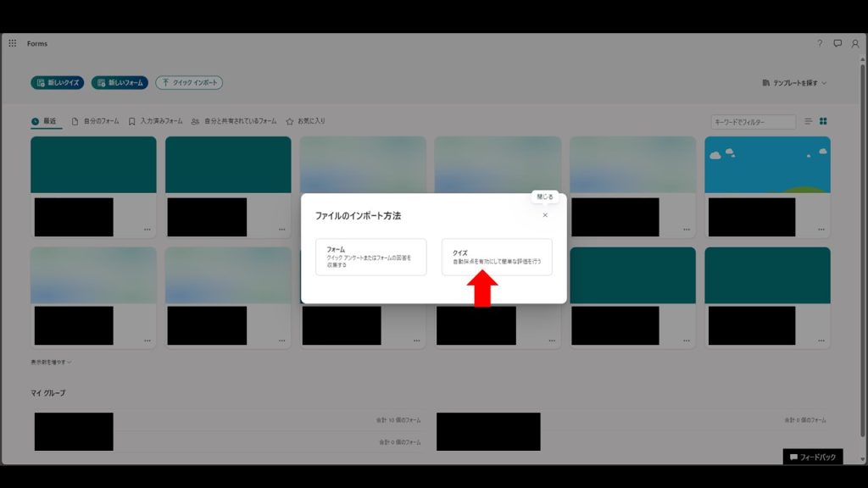Expand 表示数を増やす to show more forms
Image resolution: width=868 pixels, height=488 pixels.
point(51,362)
